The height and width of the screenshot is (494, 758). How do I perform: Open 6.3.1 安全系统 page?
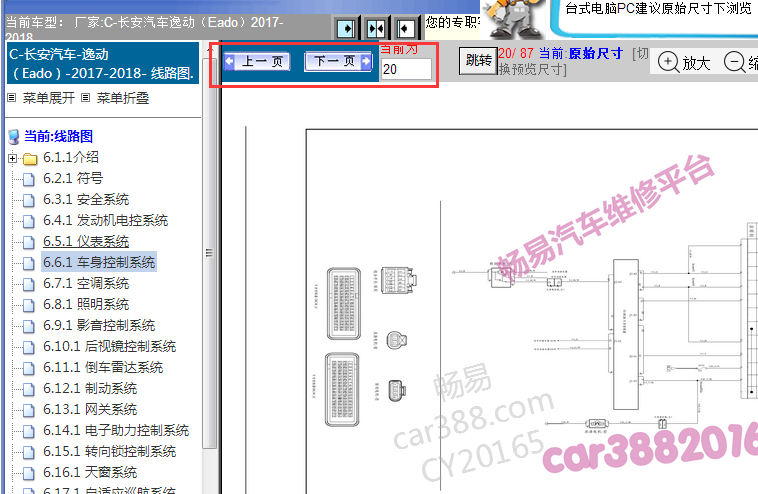[86, 199]
